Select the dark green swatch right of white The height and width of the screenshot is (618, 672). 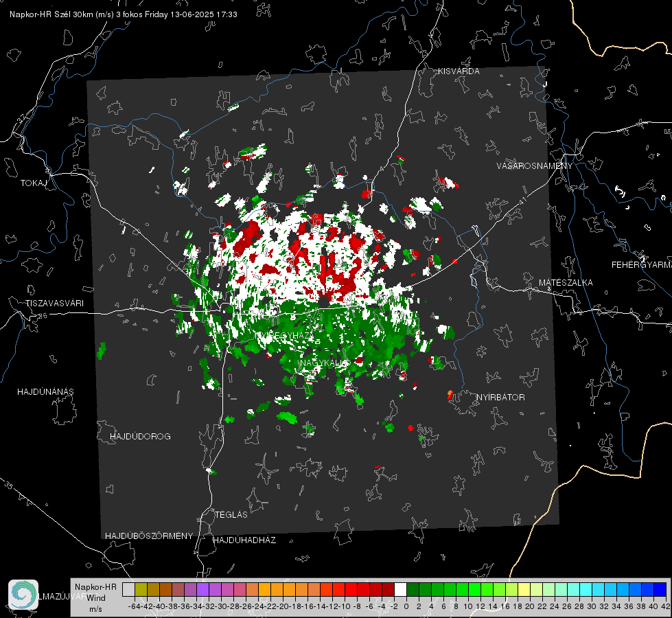click(413, 589)
